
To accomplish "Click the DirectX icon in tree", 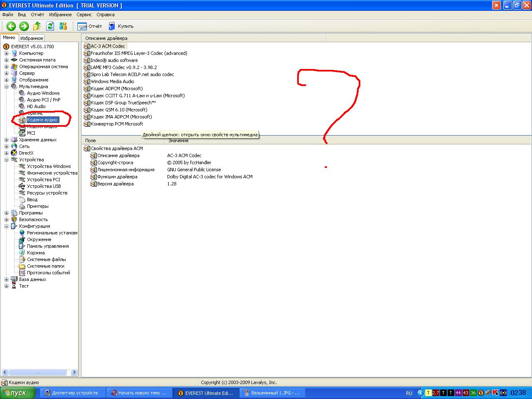I will tap(14, 153).
